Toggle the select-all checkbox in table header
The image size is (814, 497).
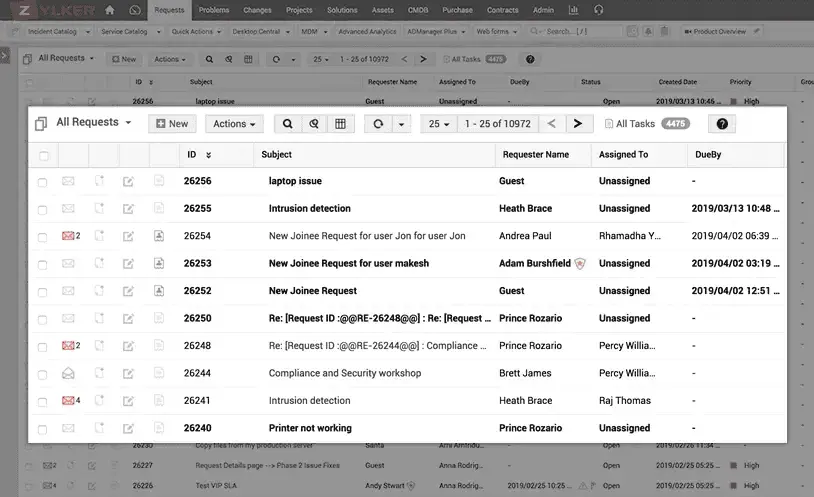tap(44, 155)
